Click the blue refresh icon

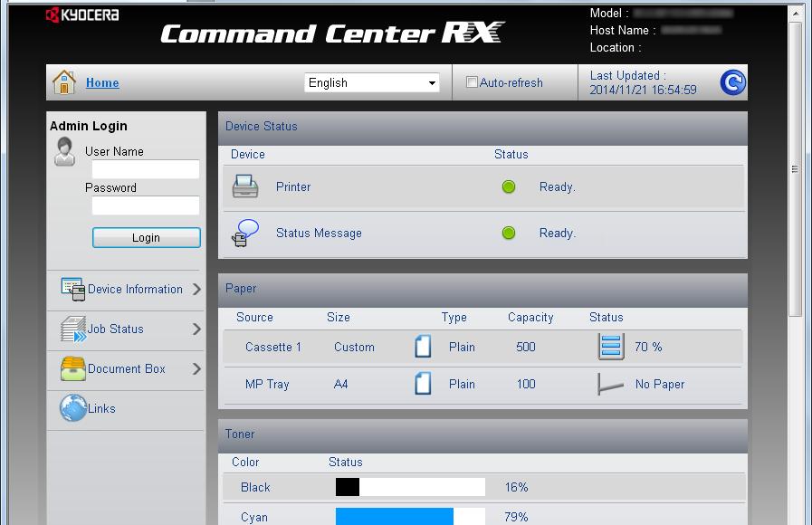732,82
